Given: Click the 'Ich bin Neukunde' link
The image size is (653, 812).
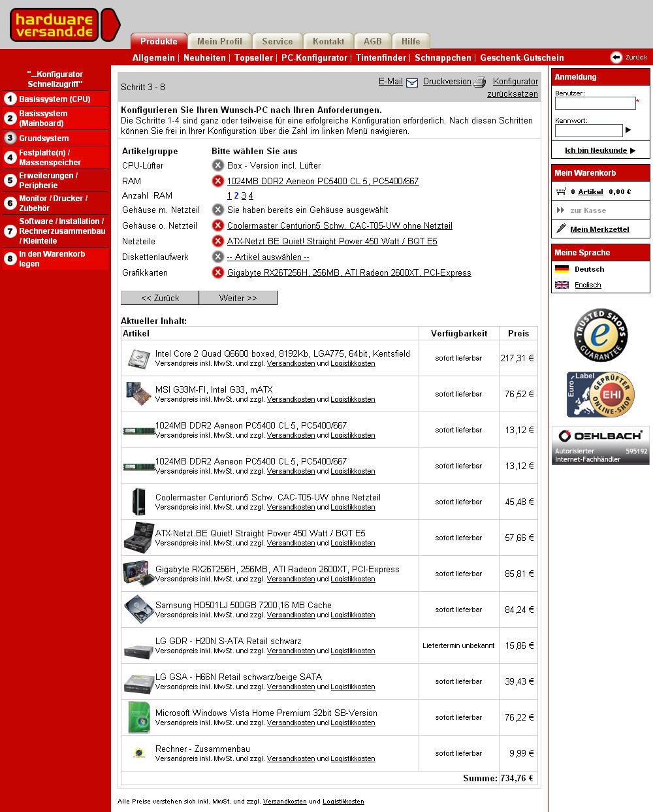Looking at the screenshot, I should 596,150.
